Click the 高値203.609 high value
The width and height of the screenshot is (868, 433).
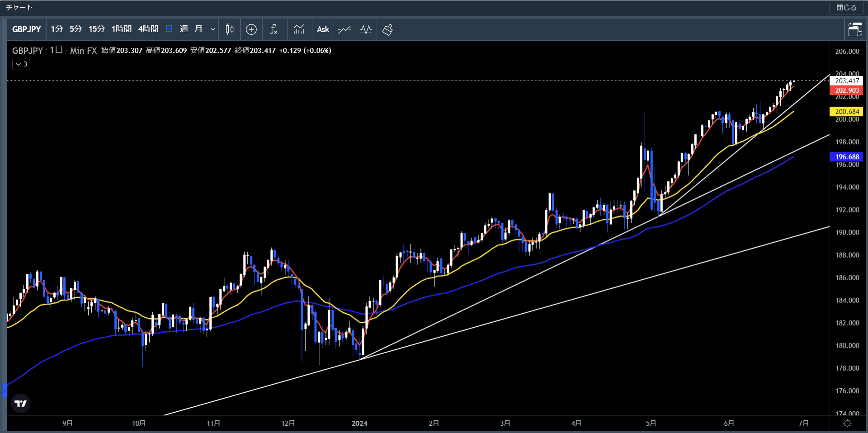point(166,51)
